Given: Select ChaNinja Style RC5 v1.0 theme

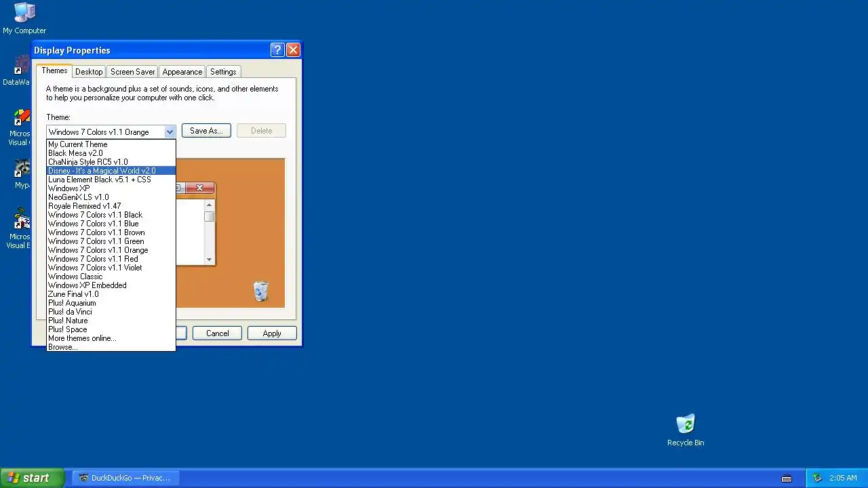Looking at the screenshot, I should pos(111,162).
